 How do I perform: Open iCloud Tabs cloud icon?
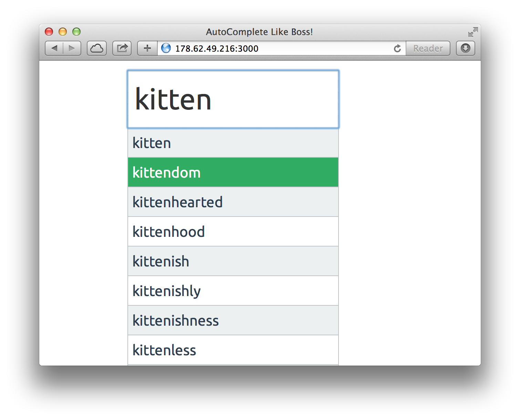[x=97, y=48]
